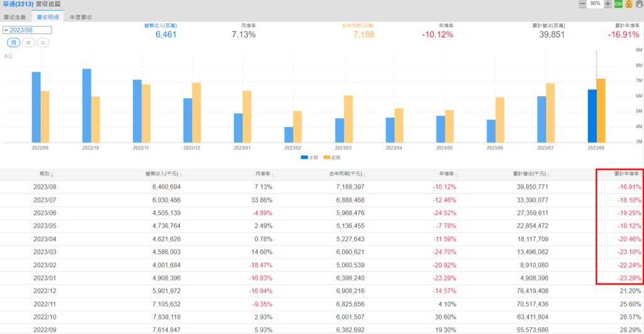Click the 2022/09 table row period
This screenshot has width=644, height=334.
pyautogui.click(x=45, y=330)
